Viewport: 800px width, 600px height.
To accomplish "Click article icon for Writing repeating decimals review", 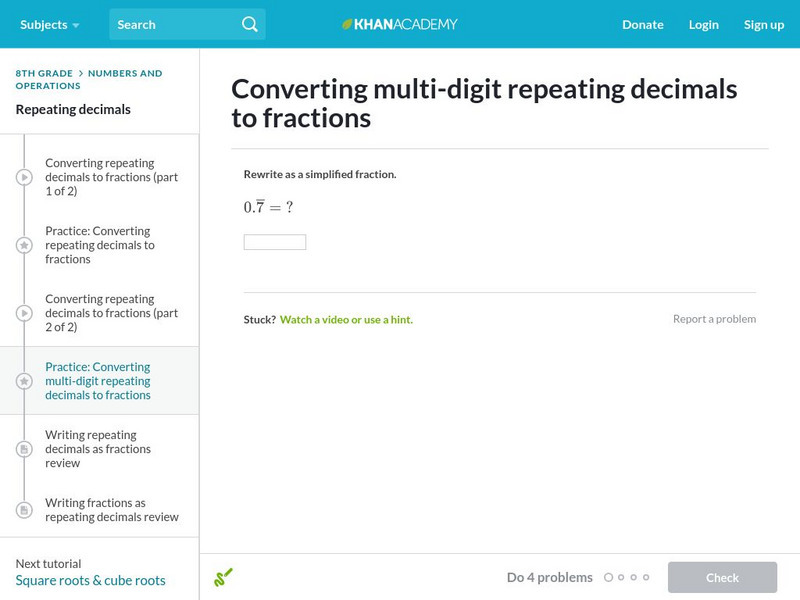I will (24, 449).
